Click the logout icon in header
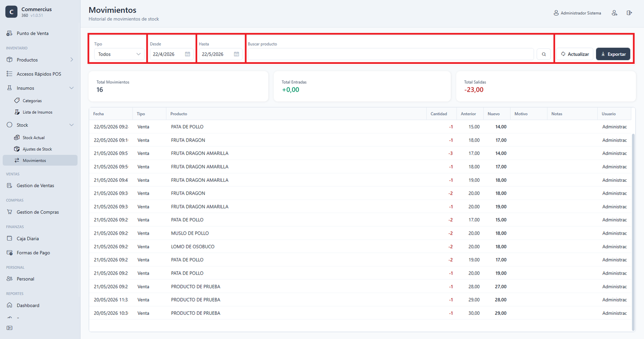 tap(629, 13)
